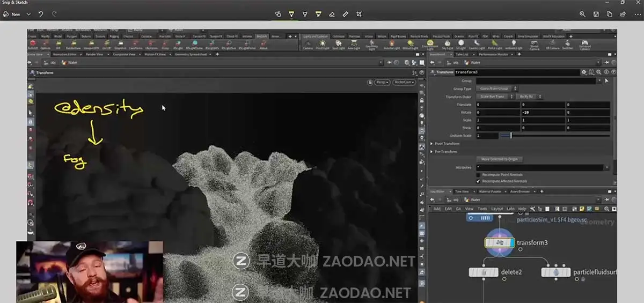Viewport: 644px width, 303px height.
Task: Click the Undo arrow in Snip & Sketch
Action: (x=41, y=14)
